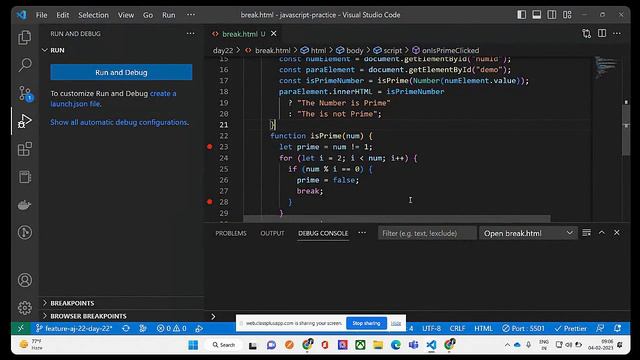Click the html breadcrumb
The image size is (640, 360).
click(x=313, y=51)
